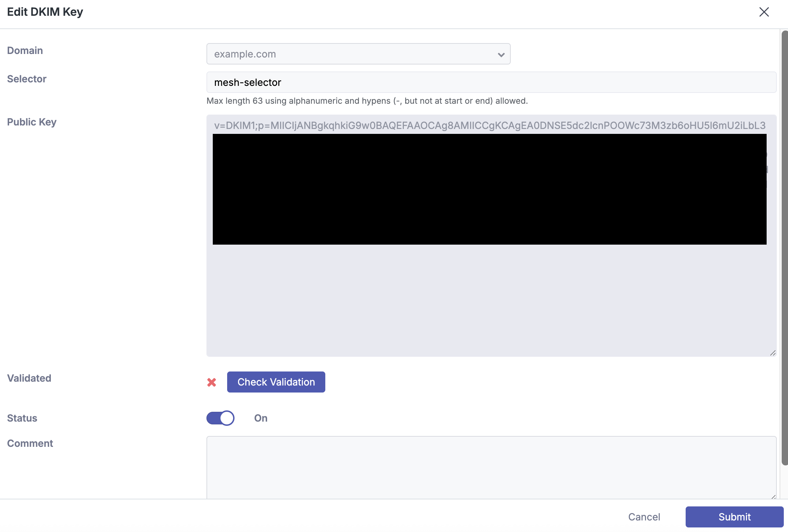The height and width of the screenshot is (532, 788).
Task: Click the red X validated status icon
Action: (212, 382)
